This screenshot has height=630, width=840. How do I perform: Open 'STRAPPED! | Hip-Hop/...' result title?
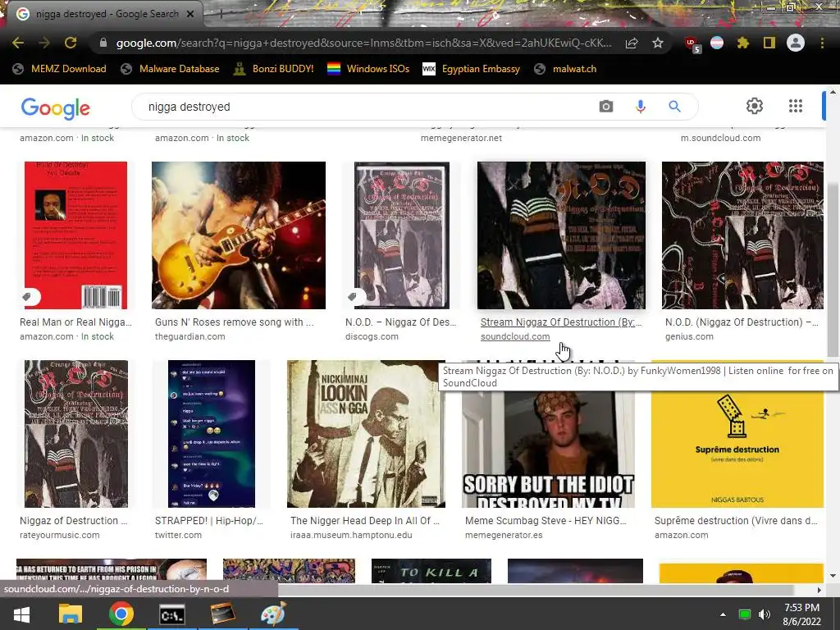tap(209, 521)
